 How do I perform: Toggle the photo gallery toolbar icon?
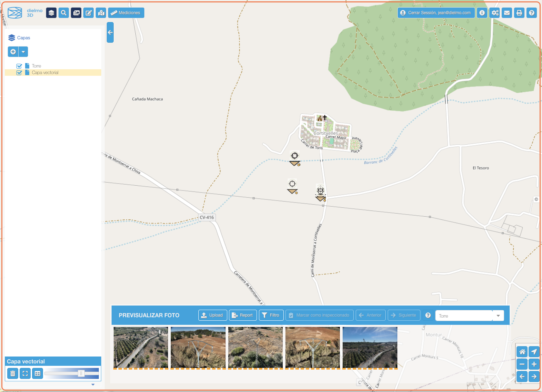click(x=76, y=13)
